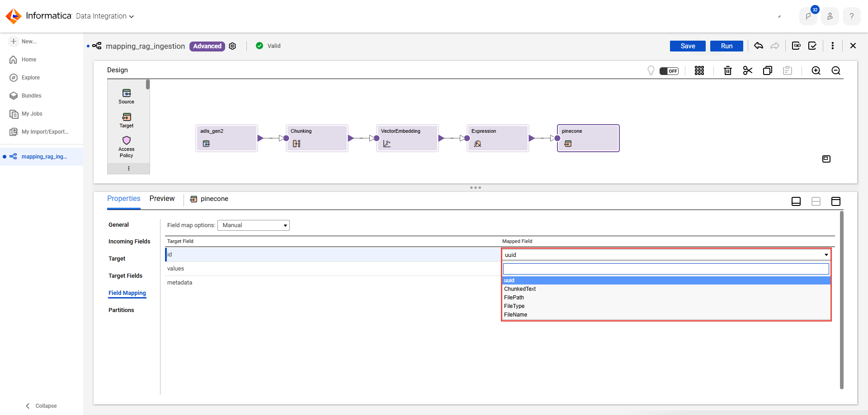Expand more palette items dots
Image resolution: width=868 pixels, height=415 pixels.
129,168
